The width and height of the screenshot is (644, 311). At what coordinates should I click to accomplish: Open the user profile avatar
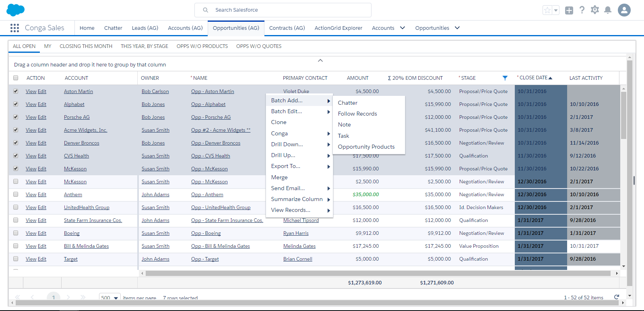(x=624, y=10)
